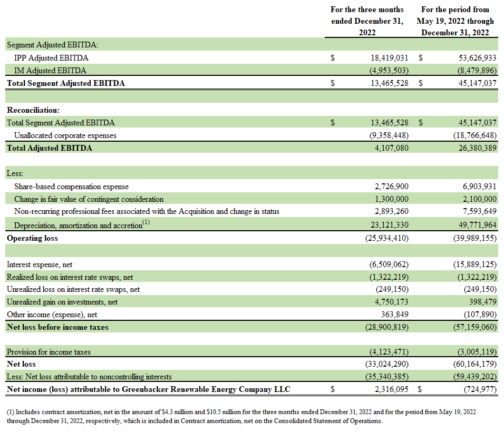Screen dimensions: 504x432
Task: Click 'Share-based compensation expense' label
Action: pos(71,186)
